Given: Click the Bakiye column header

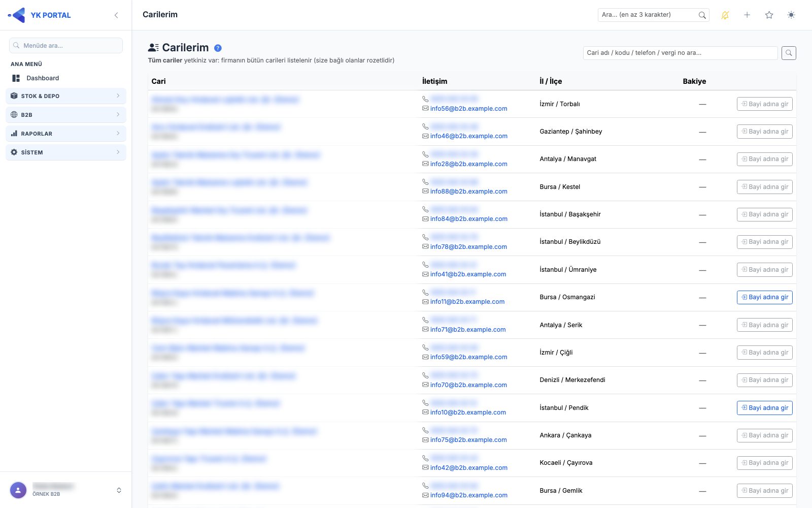Looking at the screenshot, I should 694,81.
